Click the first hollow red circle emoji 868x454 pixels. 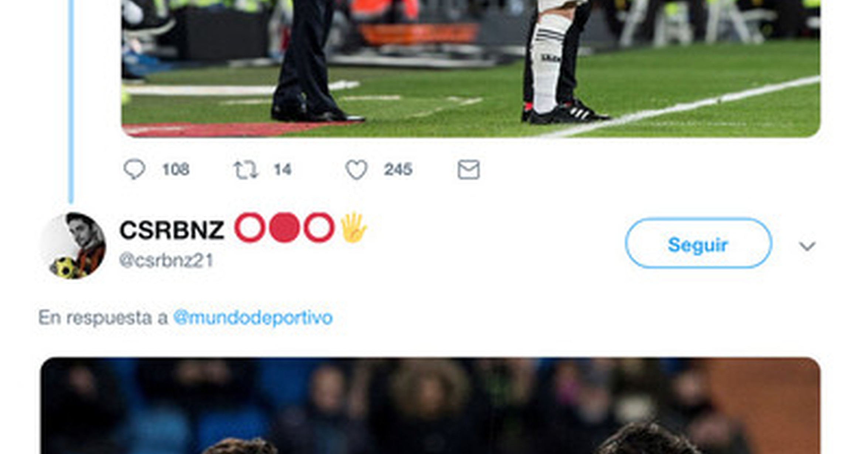(250, 227)
